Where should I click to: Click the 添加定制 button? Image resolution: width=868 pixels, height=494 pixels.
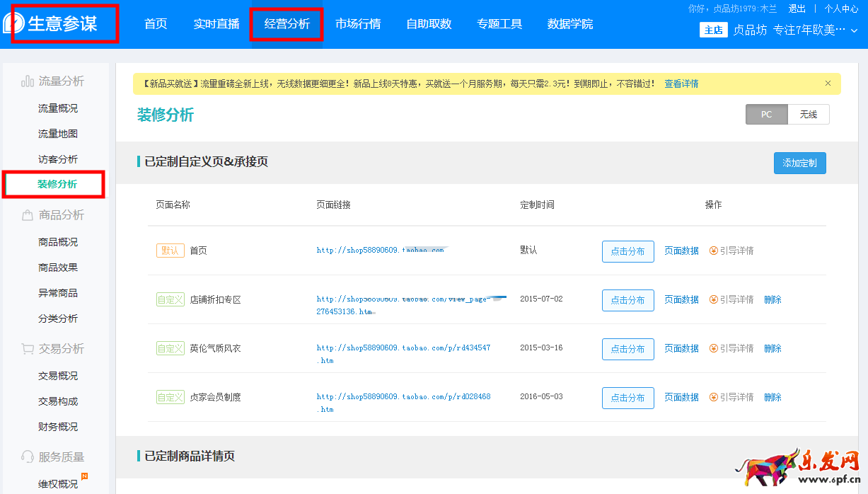coord(799,163)
